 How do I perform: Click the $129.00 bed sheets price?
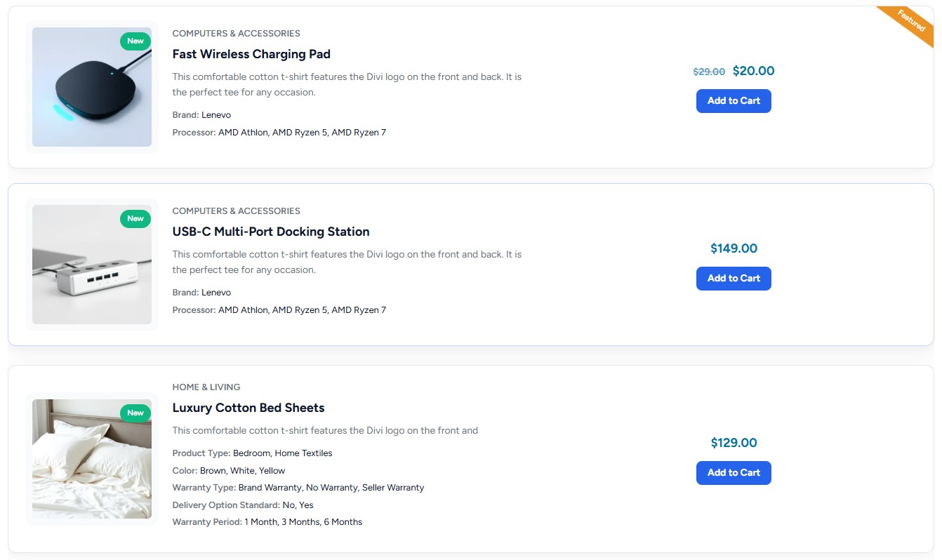(734, 443)
